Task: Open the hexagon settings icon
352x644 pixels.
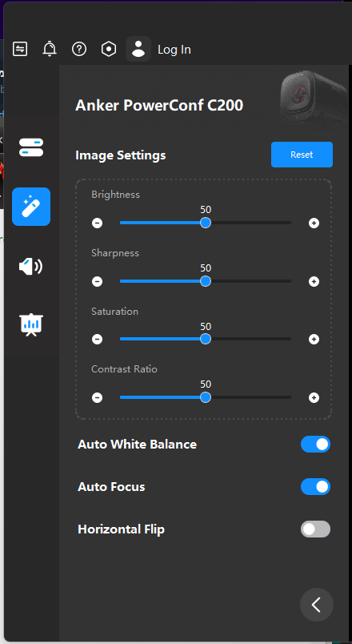Action: click(109, 50)
